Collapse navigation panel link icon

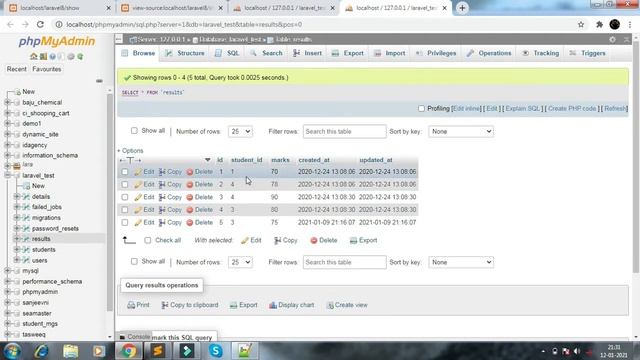(x=99, y=81)
